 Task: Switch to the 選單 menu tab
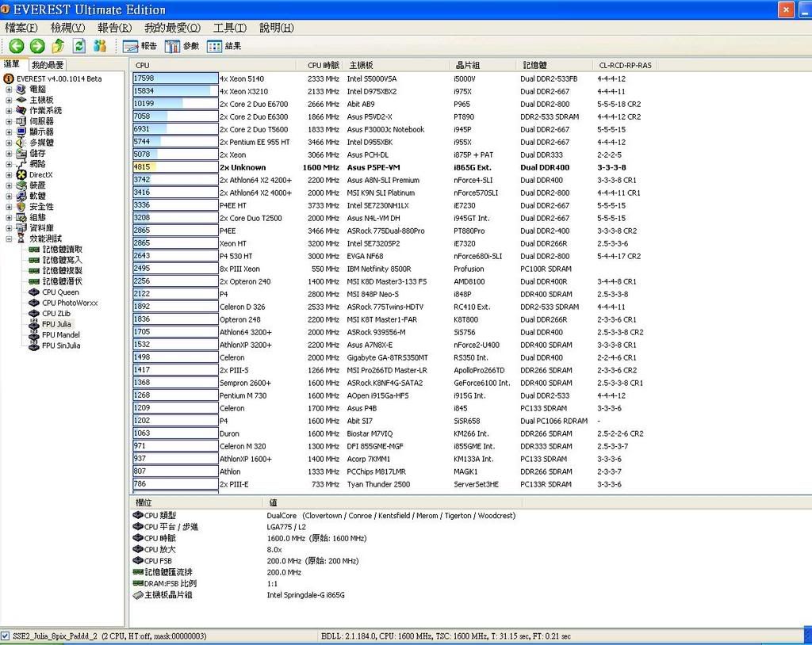pos(13,64)
